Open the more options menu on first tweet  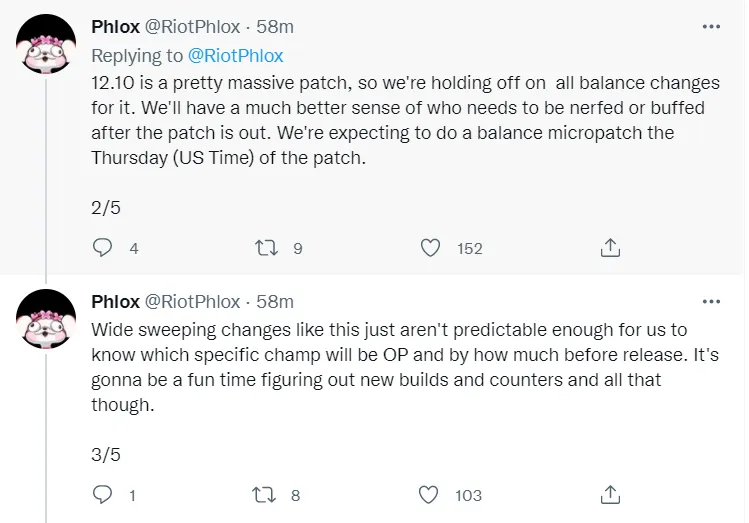pyautogui.click(x=711, y=26)
